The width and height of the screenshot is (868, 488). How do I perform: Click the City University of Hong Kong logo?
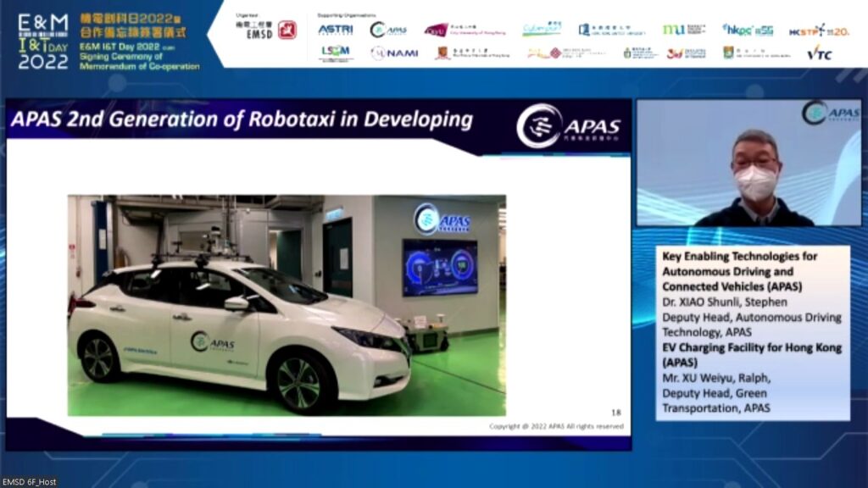pos(465,30)
